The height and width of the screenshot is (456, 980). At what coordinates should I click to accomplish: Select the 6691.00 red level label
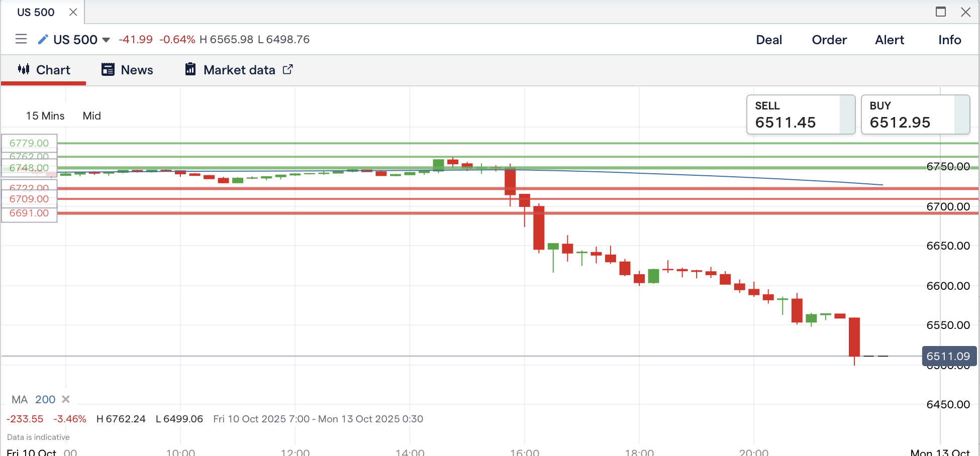point(29,213)
